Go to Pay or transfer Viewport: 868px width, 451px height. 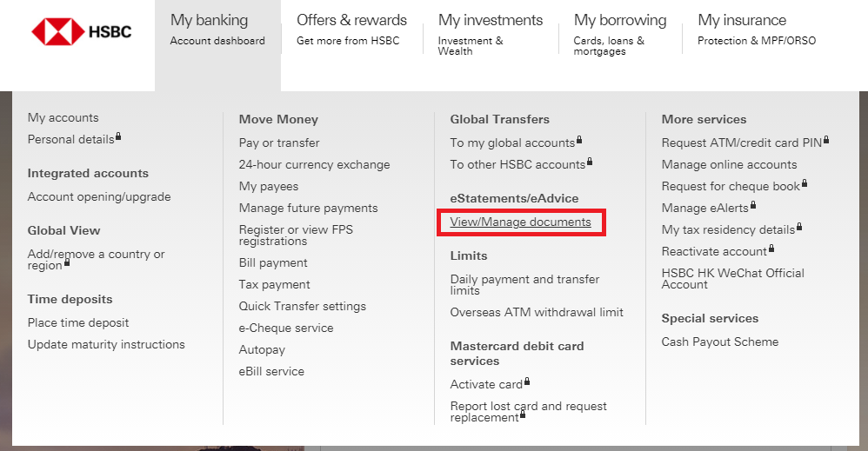coord(279,143)
